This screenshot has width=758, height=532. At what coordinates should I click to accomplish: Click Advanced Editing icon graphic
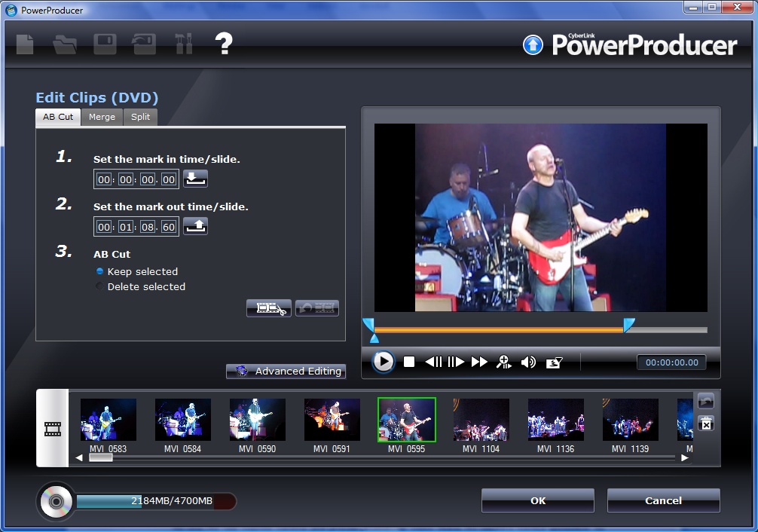click(242, 371)
